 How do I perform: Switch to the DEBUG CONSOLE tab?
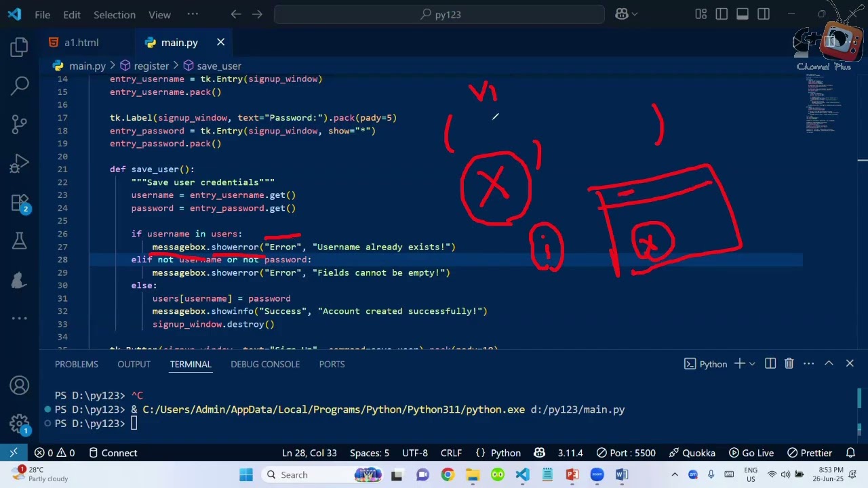pos(265,364)
